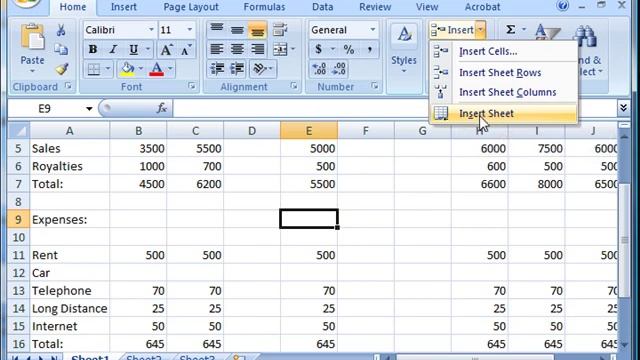The width and height of the screenshot is (640, 360).
Task: Open the Font dialog launcher
Action: (x=191, y=86)
